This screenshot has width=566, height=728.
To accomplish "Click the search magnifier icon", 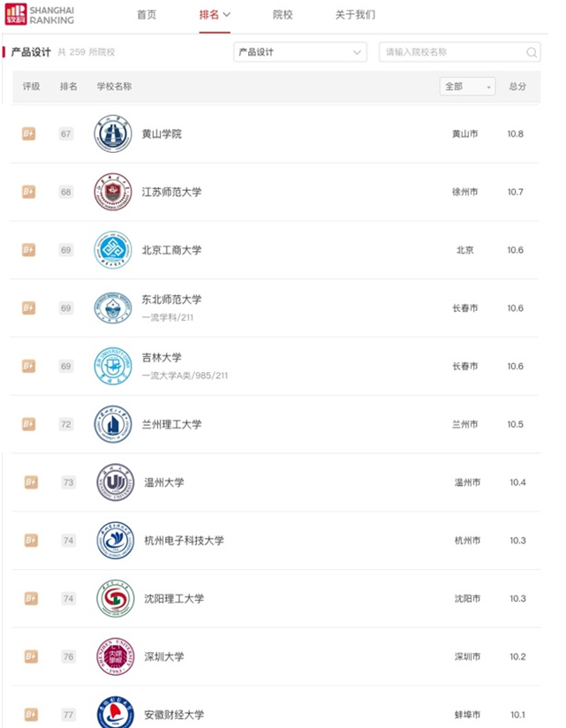I will coord(532,52).
